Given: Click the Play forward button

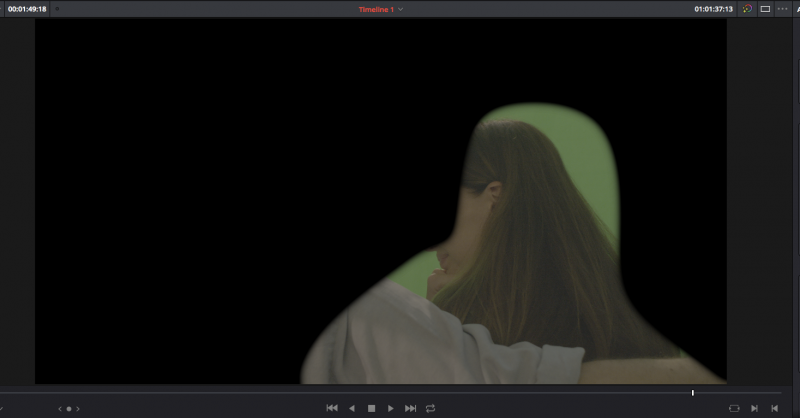Looking at the screenshot, I should [390, 408].
